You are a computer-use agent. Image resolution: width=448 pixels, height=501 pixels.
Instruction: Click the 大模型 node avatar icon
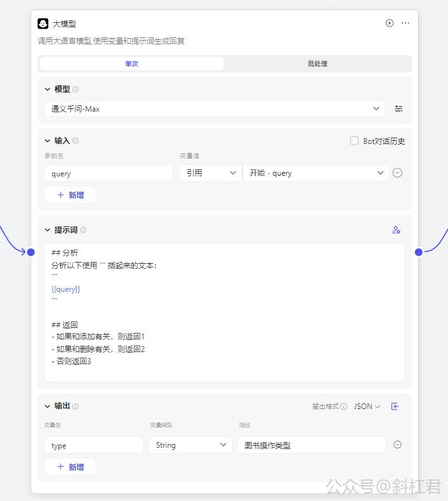[43, 23]
